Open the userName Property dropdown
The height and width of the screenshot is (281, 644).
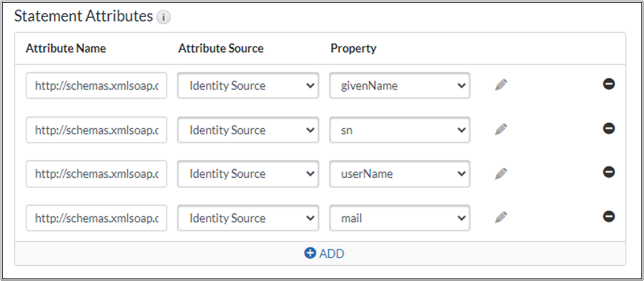(x=399, y=174)
